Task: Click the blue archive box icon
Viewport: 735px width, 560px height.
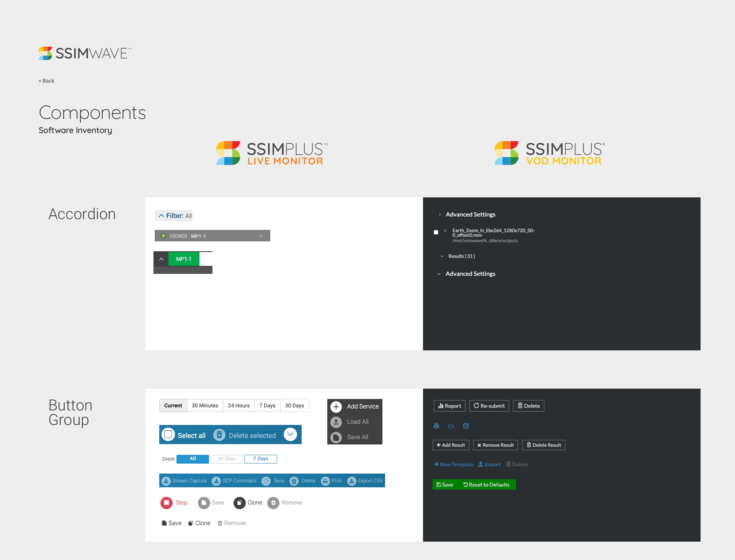Action: point(466,426)
